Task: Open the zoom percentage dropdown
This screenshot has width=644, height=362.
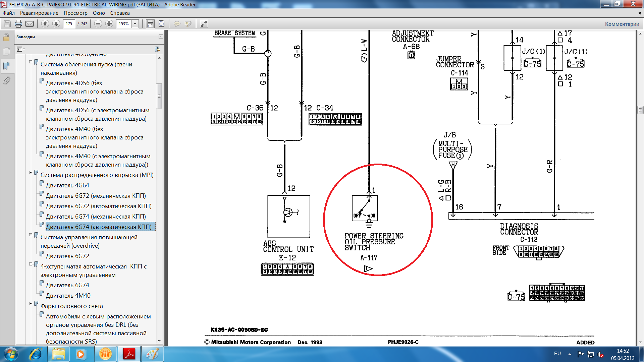Action: pyautogui.click(x=135, y=24)
